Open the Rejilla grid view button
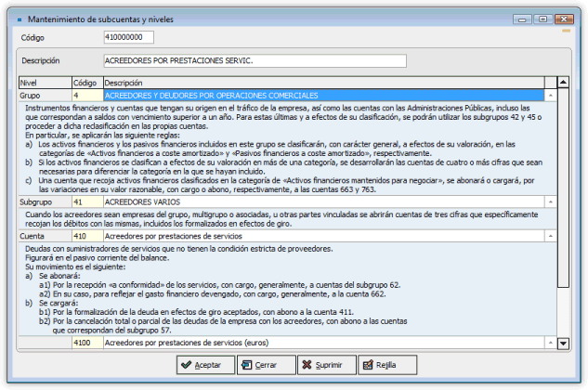This screenshot has width=588, height=390. click(381, 365)
